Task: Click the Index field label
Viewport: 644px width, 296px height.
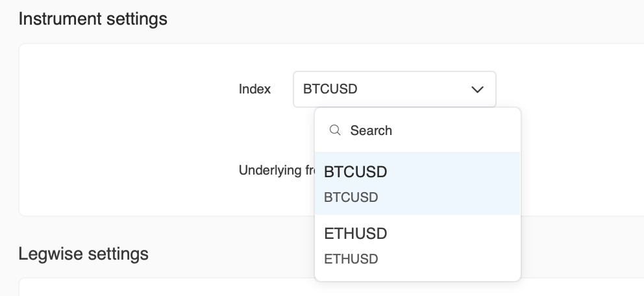Action: click(254, 89)
